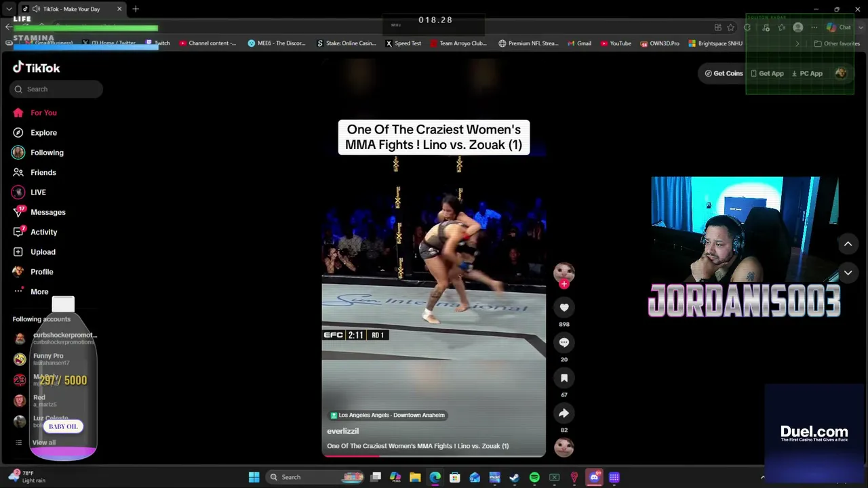Viewport: 868px width, 488px height.
Task: Open the browser tab list dropdown
Action: coord(9,9)
